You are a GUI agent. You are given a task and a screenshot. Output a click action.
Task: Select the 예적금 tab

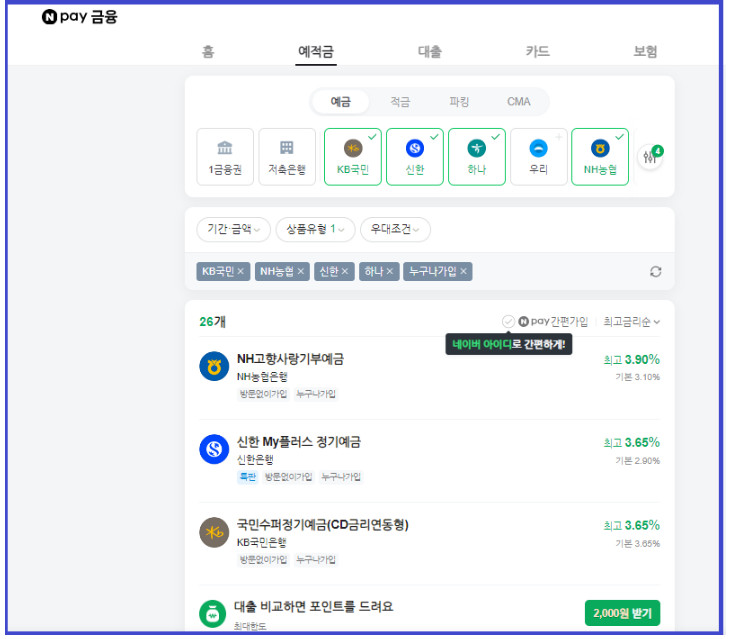pos(316,51)
